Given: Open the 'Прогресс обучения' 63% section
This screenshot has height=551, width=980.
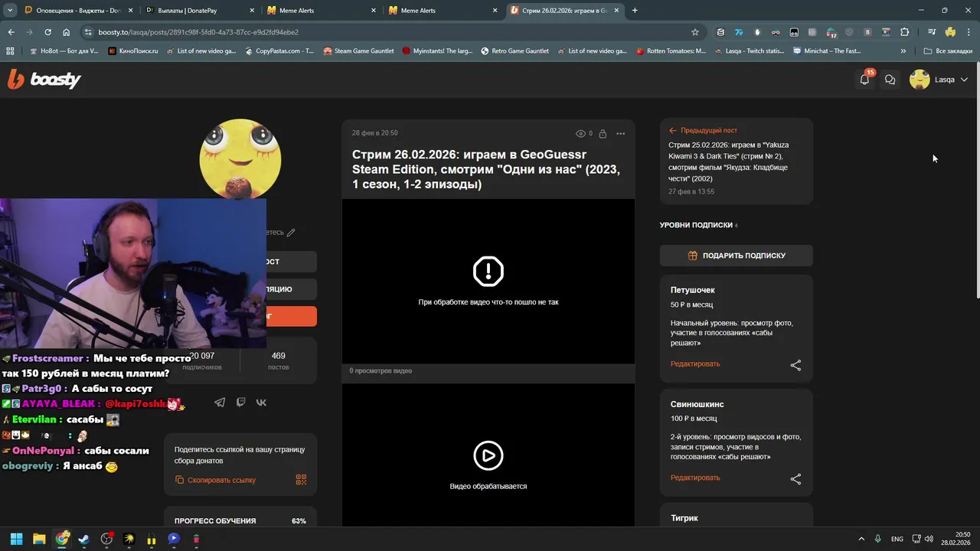Looking at the screenshot, I should (240, 521).
